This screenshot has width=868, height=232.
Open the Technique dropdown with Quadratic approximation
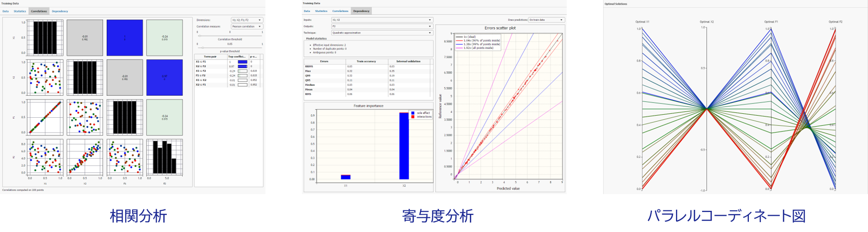point(382,33)
